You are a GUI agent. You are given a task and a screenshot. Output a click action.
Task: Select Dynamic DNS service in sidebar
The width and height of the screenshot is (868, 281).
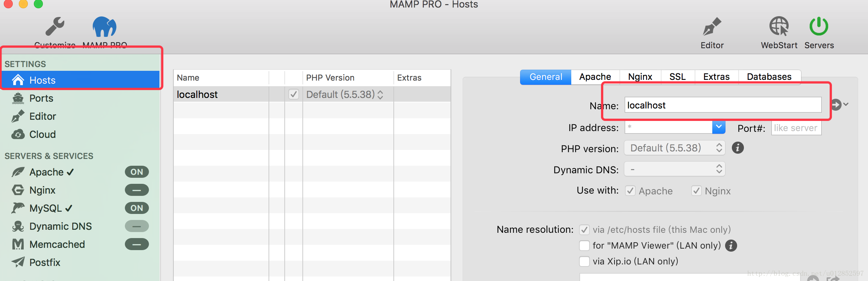point(61,226)
